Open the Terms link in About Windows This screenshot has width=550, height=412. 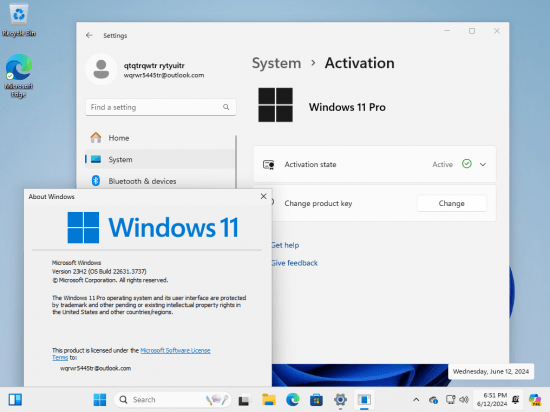(x=60, y=358)
